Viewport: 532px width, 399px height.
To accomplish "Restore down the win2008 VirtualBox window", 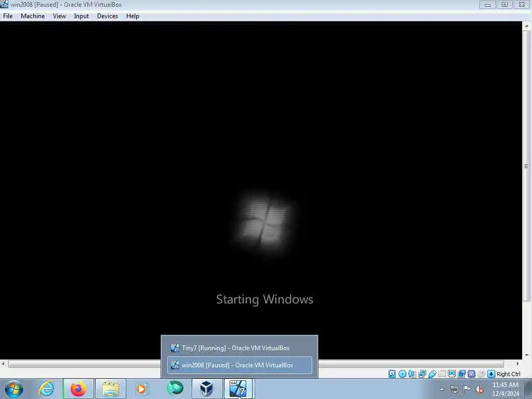I will click(505, 4).
